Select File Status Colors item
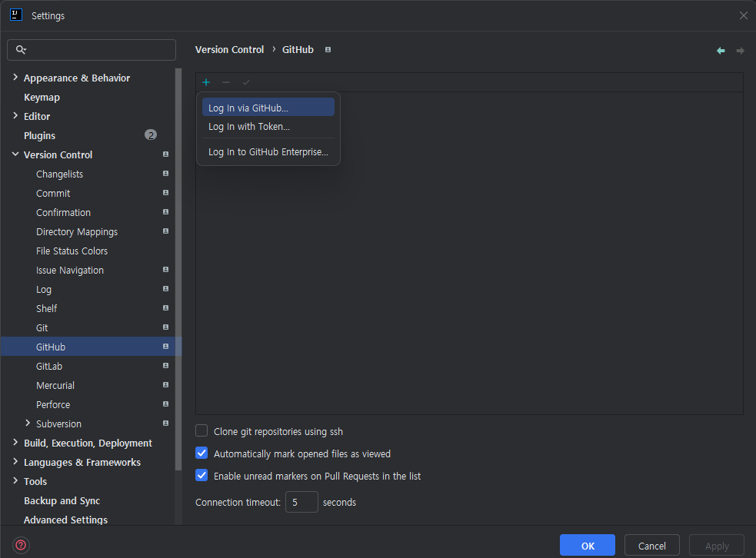Image resolution: width=756 pixels, height=558 pixels. [x=72, y=251]
